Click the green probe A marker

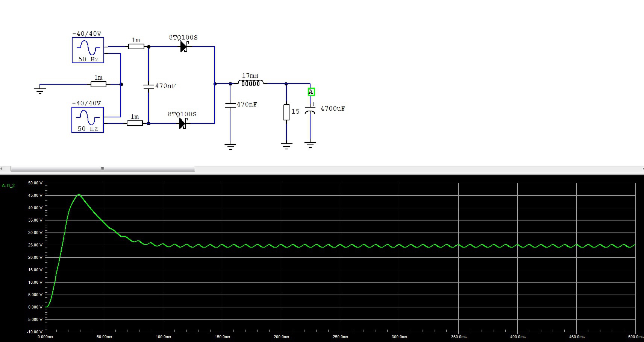[x=311, y=92]
